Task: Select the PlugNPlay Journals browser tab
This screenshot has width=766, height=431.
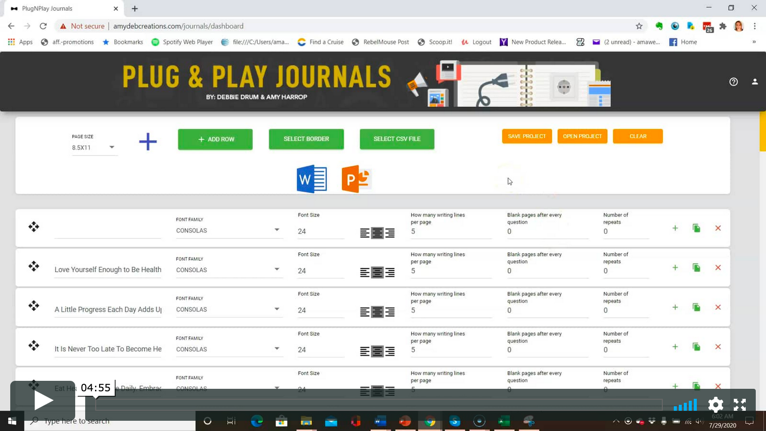Action: click(64, 9)
